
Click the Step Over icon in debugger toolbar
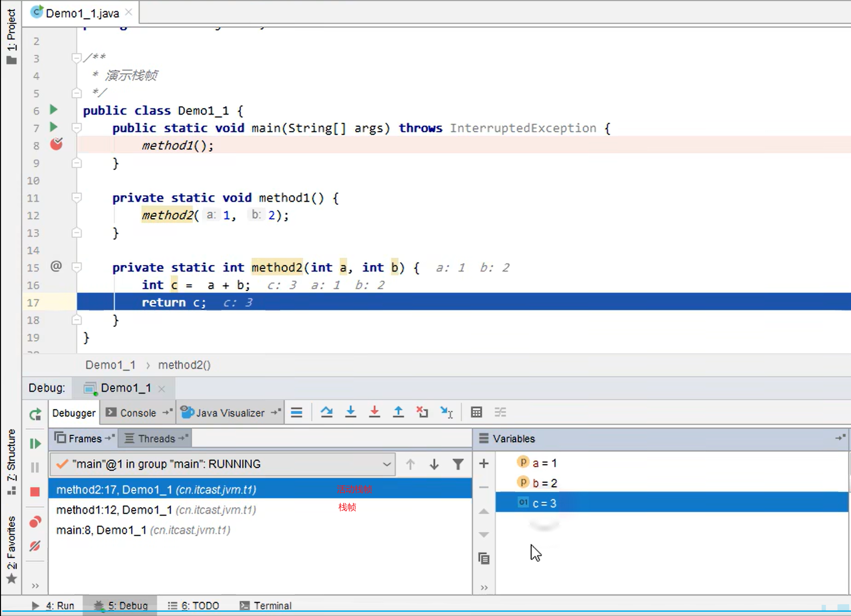[326, 412]
